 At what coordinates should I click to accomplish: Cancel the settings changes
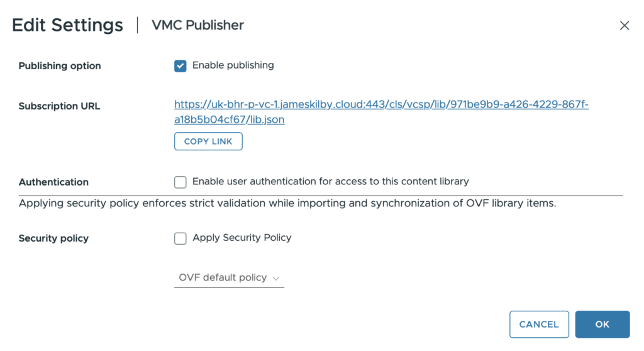click(x=539, y=325)
